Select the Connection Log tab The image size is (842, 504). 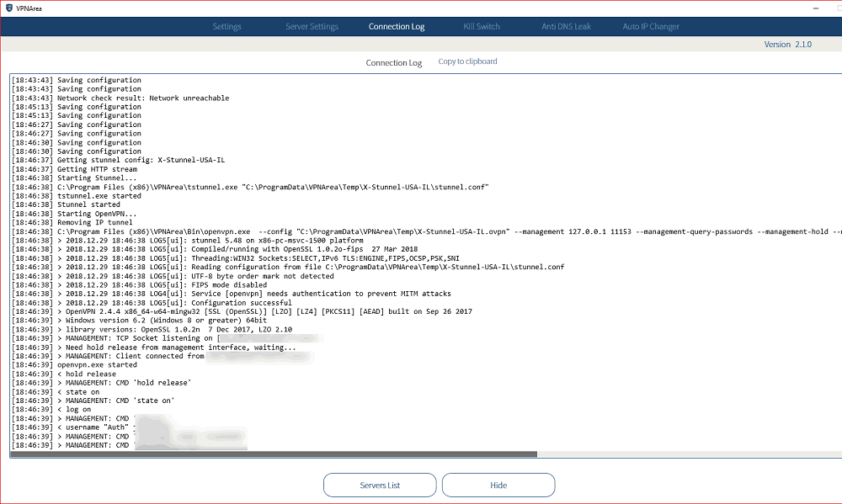click(397, 27)
